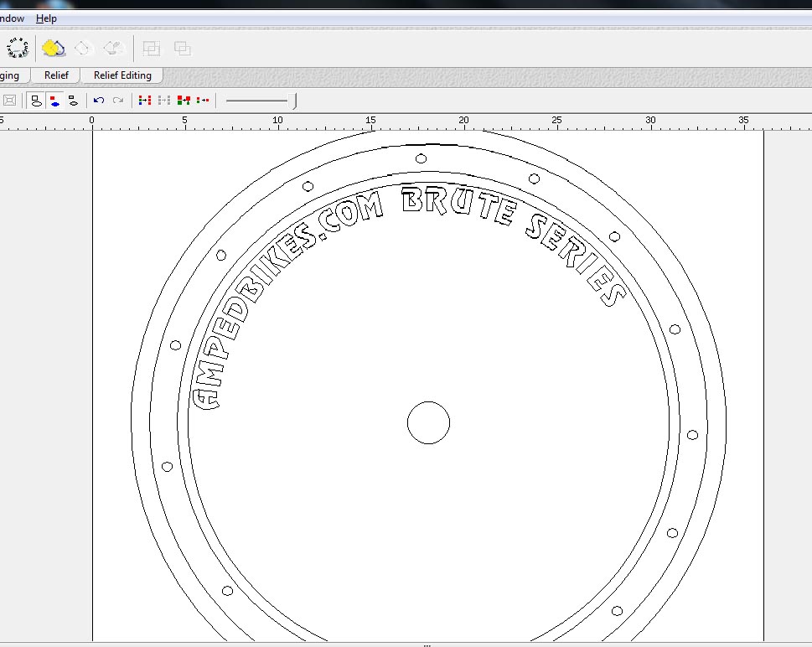This screenshot has width=812, height=647.
Task: Toggle the red square and blue ellipse button
Action: [54, 101]
